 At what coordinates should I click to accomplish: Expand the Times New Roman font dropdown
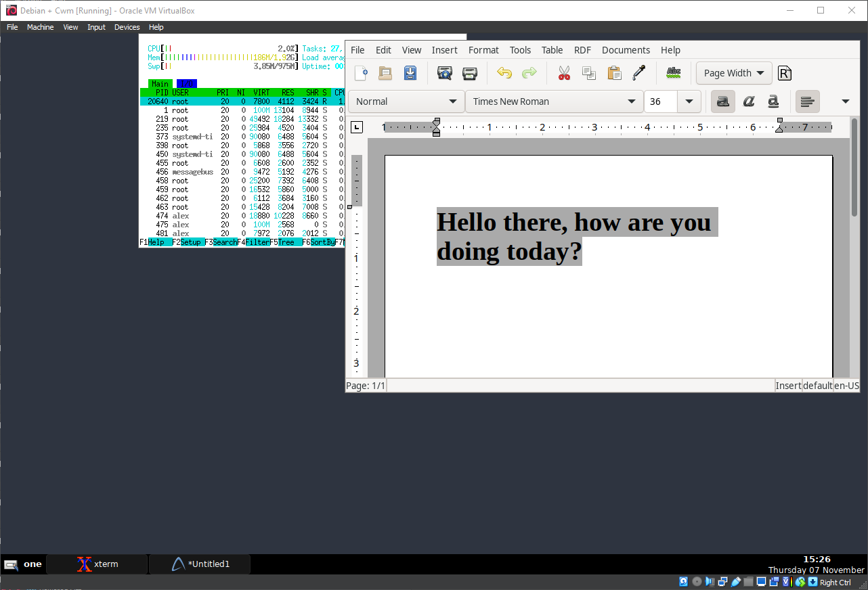632,101
